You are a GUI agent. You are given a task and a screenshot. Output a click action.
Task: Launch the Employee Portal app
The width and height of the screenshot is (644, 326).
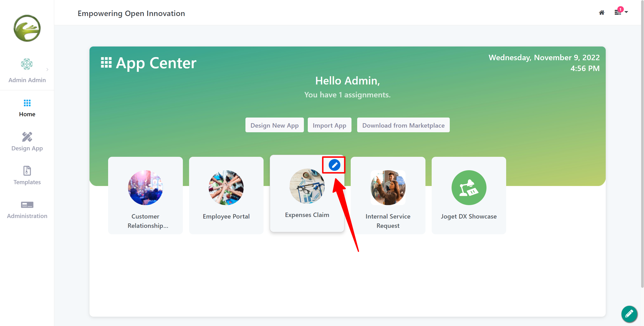[x=226, y=196]
